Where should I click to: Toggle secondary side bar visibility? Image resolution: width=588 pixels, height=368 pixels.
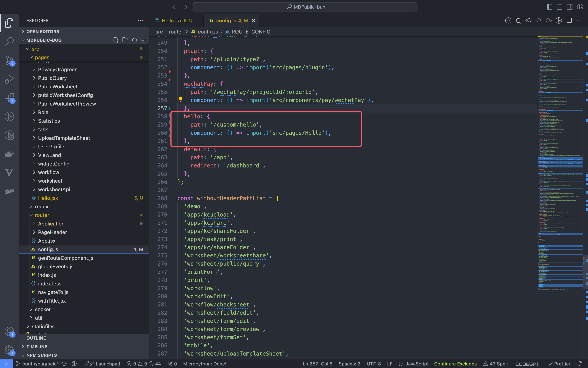pyautogui.click(x=570, y=7)
